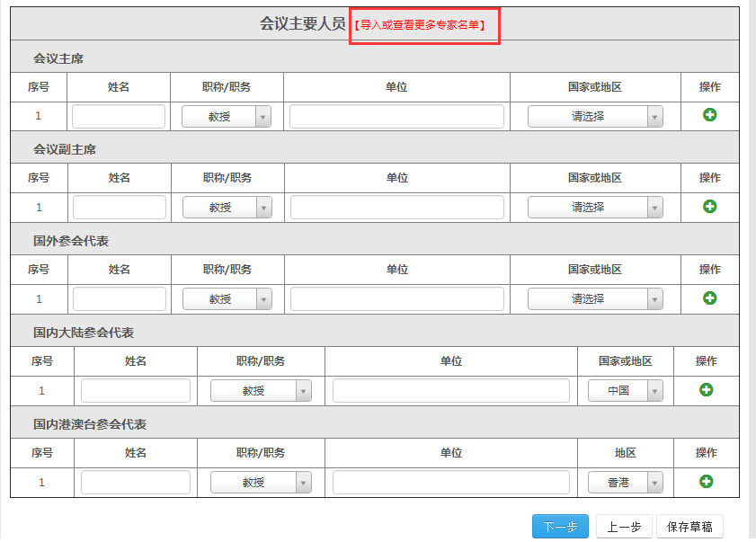Image resolution: width=756 pixels, height=542 pixels.
Task: Click the 下一步 button
Action: pos(560,528)
